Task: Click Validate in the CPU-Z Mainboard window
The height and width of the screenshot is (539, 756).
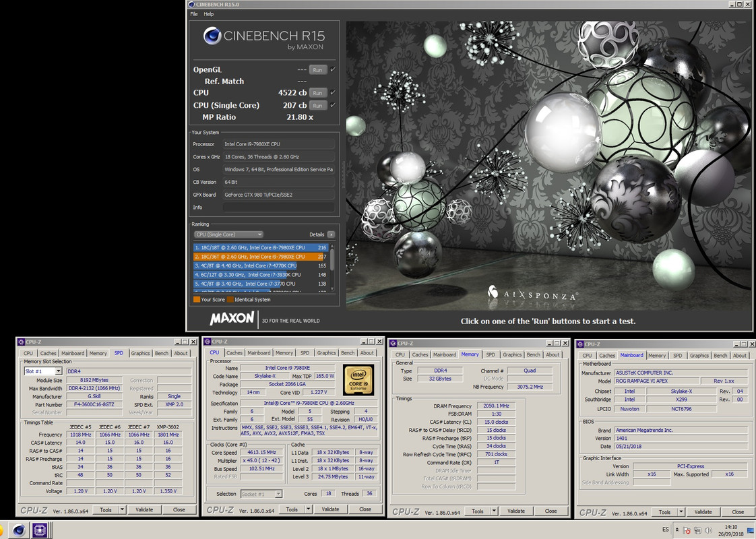Action: point(703,512)
